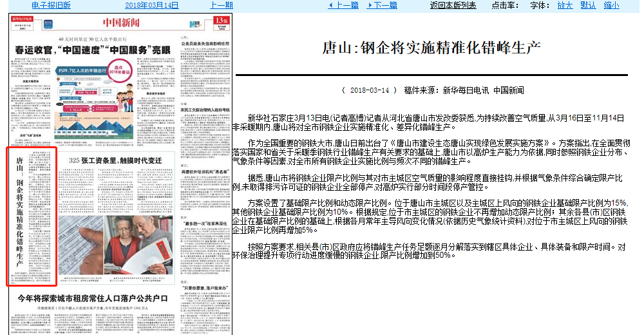Open the 公务员政务失信将影响任用 brief

(205, 44)
